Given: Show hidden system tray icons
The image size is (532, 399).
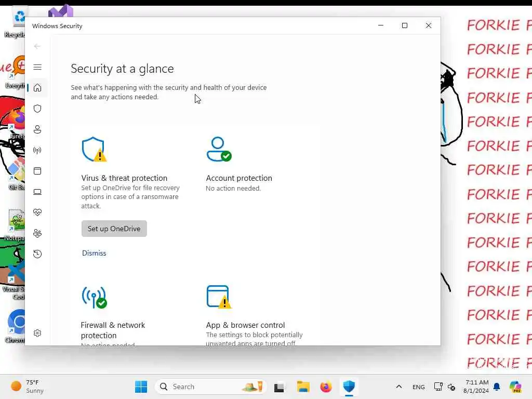Looking at the screenshot, I should pyautogui.click(x=399, y=387).
